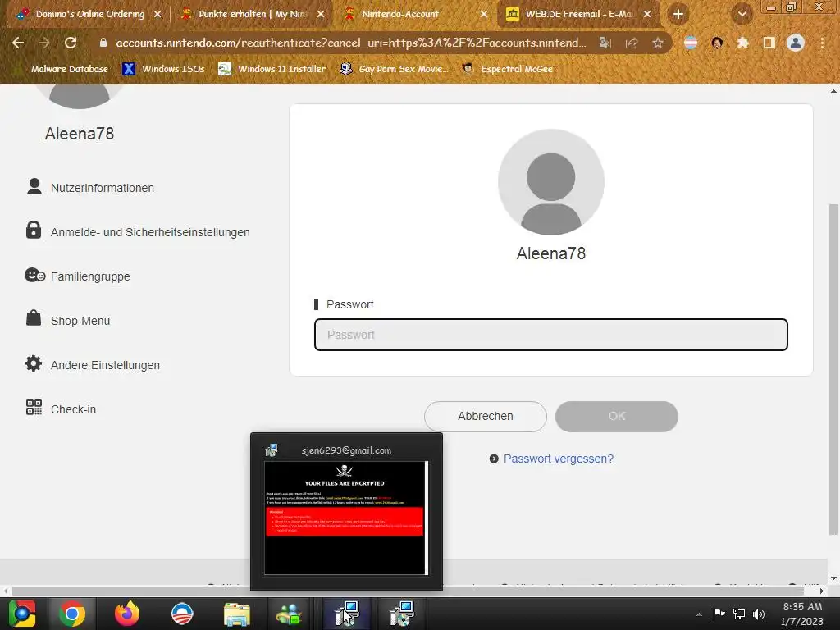Reload the Nintendo account page
This screenshot has height=630, width=840.
click(x=71, y=43)
